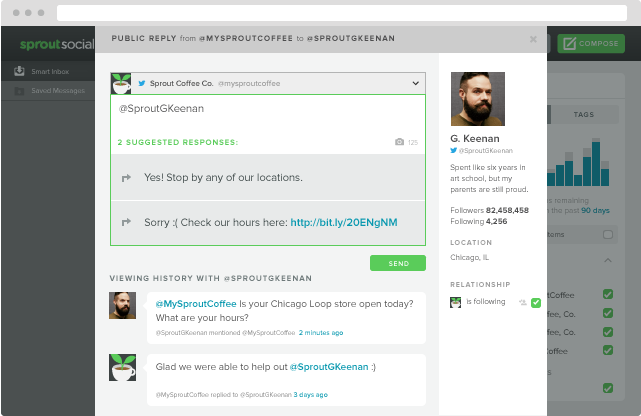This screenshot has height=416, width=641.
Task: Click the Sprout Coffee Co. avatar in account selector
Action: click(x=121, y=83)
